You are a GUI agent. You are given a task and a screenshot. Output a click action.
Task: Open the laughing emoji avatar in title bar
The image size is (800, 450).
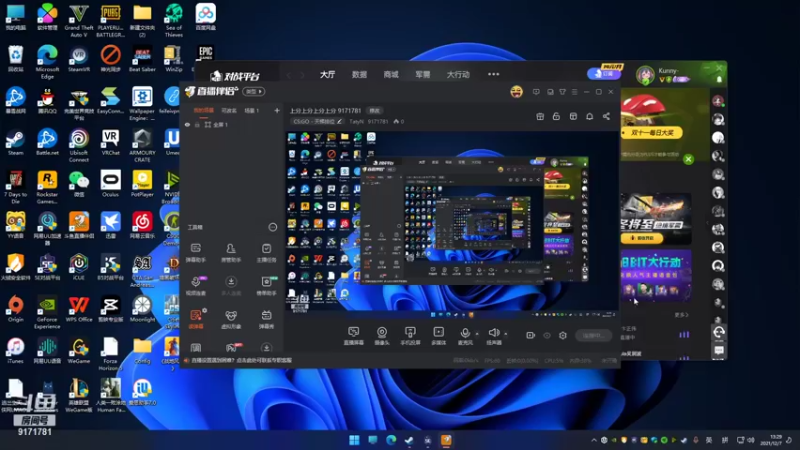point(516,92)
